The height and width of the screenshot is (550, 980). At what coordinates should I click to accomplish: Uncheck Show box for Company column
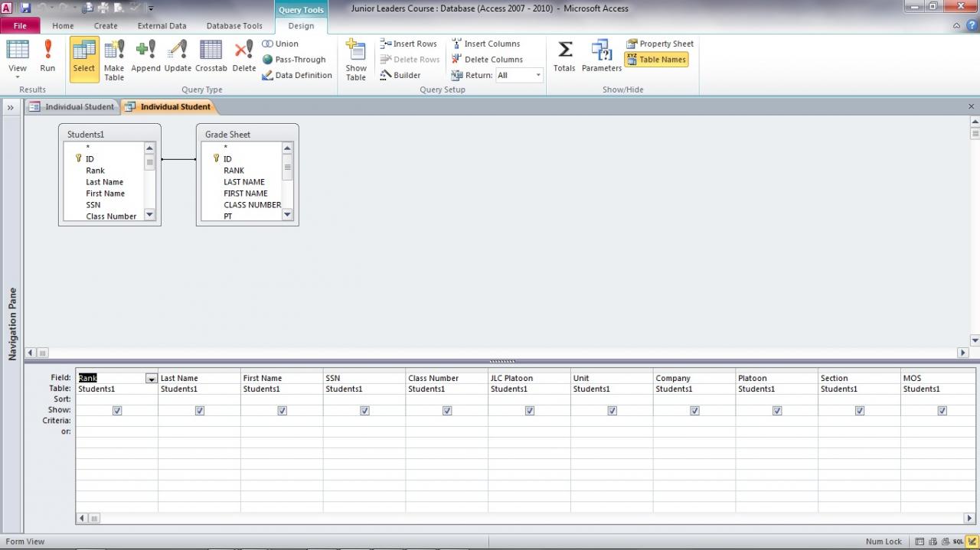694,411
